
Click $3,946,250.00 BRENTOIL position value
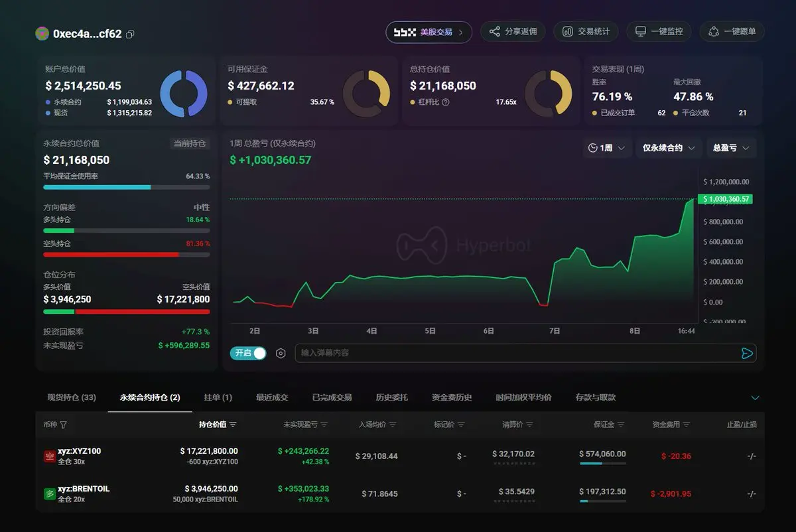tap(211, 489)
